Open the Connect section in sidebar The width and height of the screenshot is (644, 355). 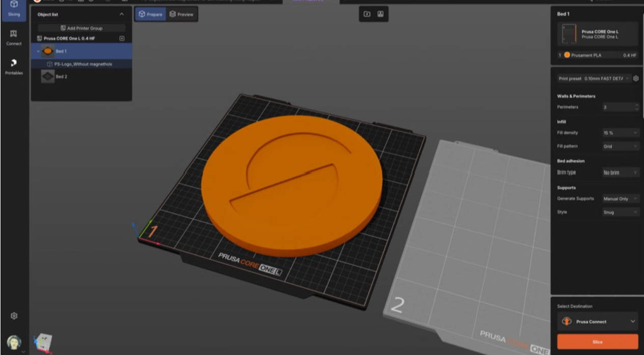tap(14, 37)
